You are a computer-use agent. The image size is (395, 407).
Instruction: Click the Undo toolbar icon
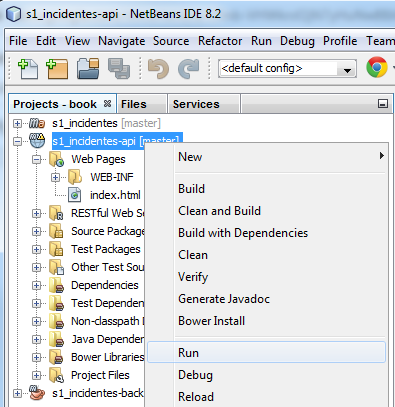[x=158, y=69]
